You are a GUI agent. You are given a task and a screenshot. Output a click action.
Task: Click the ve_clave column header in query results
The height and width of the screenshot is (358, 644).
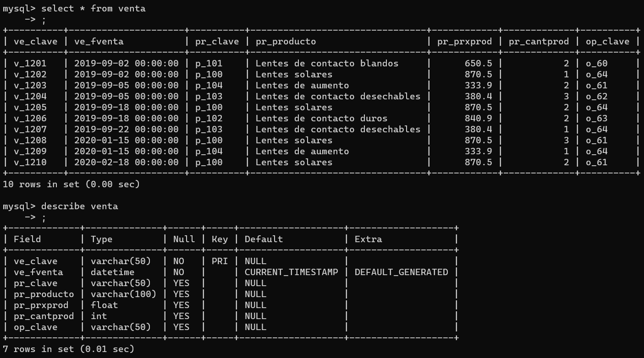click(36, 42)
